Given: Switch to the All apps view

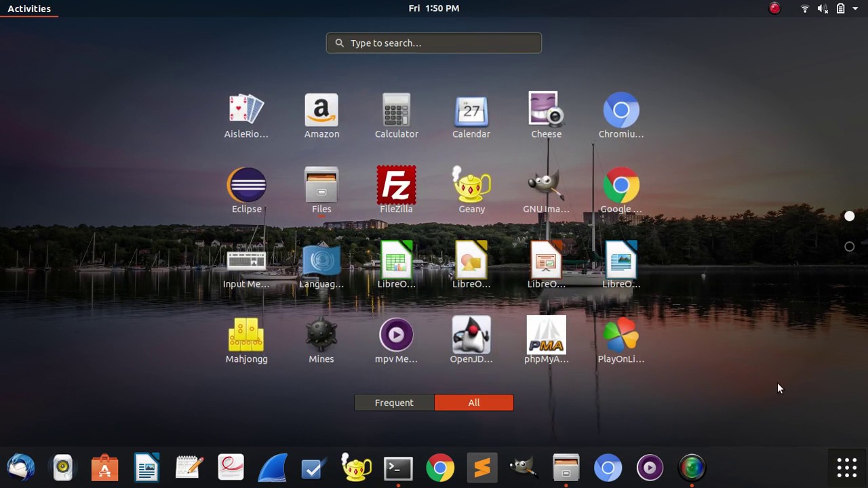Looking at the screenshot, I should [x=474, y=403].
